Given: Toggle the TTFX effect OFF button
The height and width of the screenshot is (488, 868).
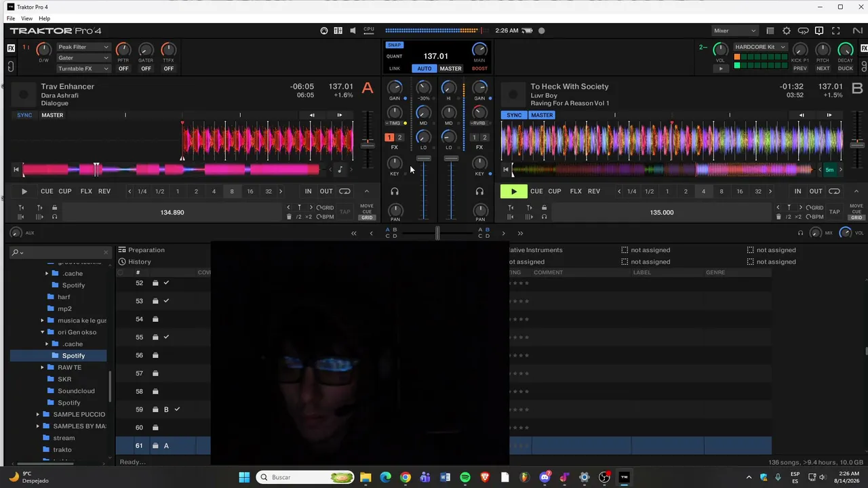Looking at the screenshot, I should (x=168, y=68).
